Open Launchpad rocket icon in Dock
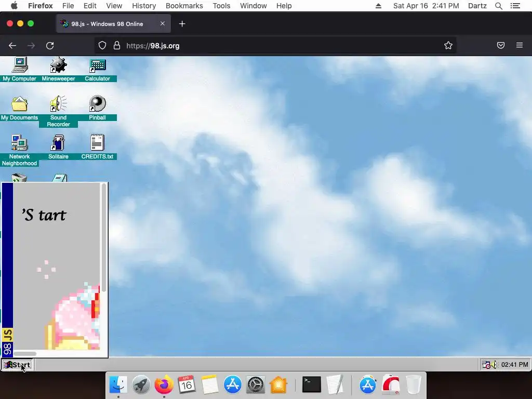Image resolution: width=532 pixels, height=399 pixels. tap(141, 385)
